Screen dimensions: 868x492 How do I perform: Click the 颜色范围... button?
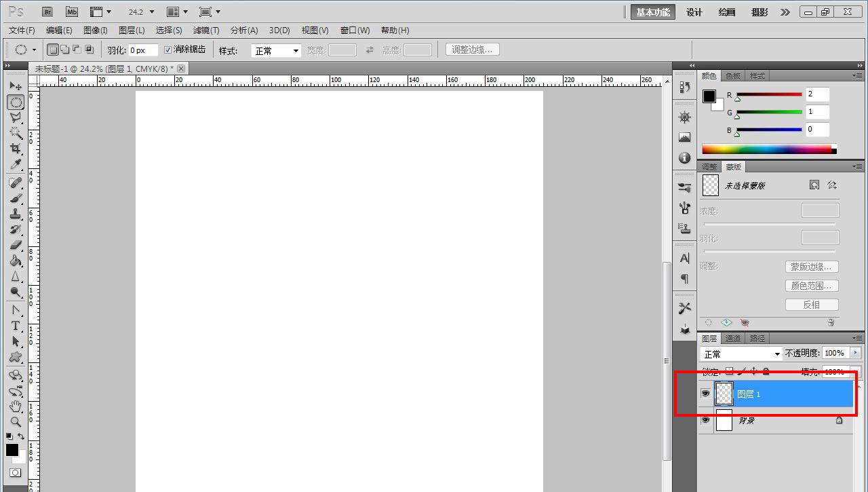pyautogui.click(x=812, y=286)
